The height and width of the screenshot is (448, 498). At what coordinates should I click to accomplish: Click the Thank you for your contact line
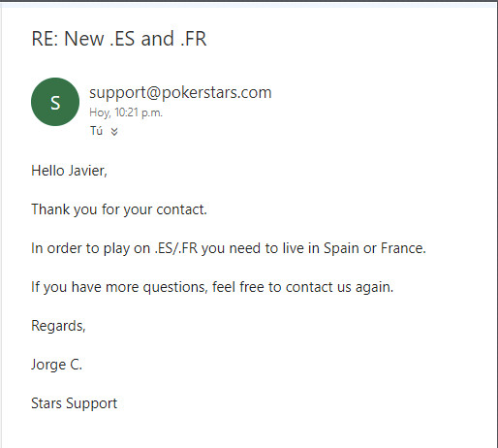[119, 209]
